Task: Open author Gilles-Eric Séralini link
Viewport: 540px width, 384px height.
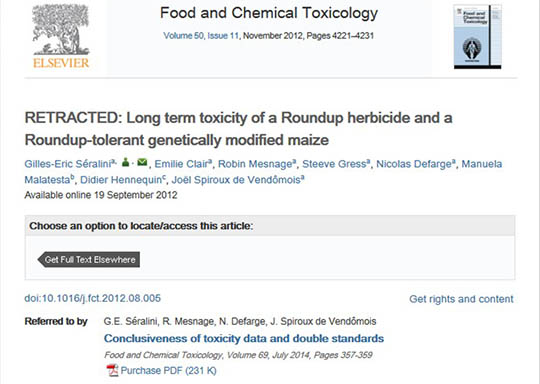Action: pos(68,164)
